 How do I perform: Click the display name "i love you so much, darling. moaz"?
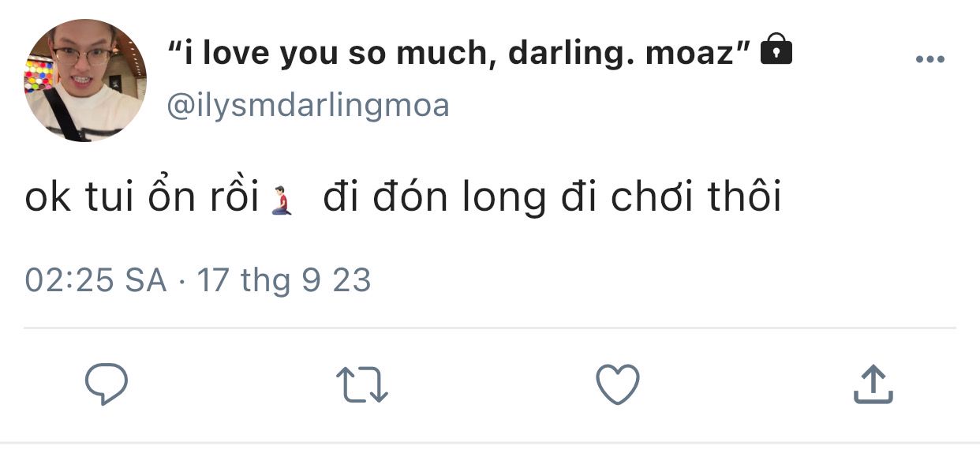point(458,54)
